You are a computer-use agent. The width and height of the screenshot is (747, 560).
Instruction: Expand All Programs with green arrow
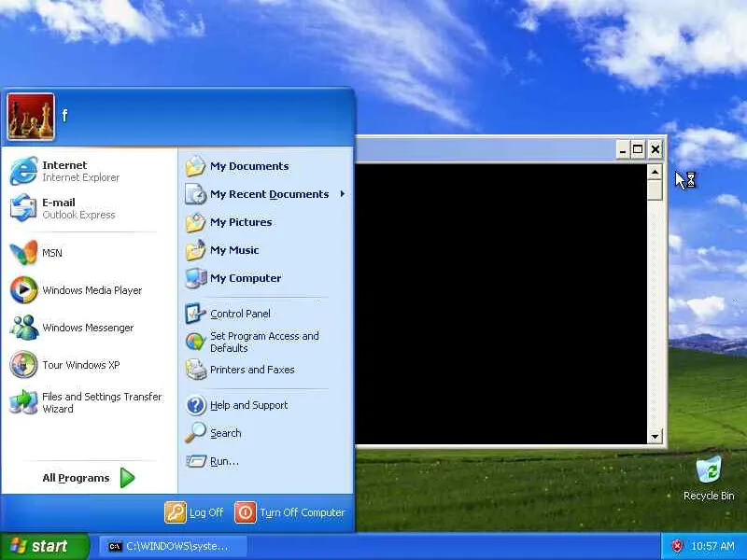tap(127, 478)
